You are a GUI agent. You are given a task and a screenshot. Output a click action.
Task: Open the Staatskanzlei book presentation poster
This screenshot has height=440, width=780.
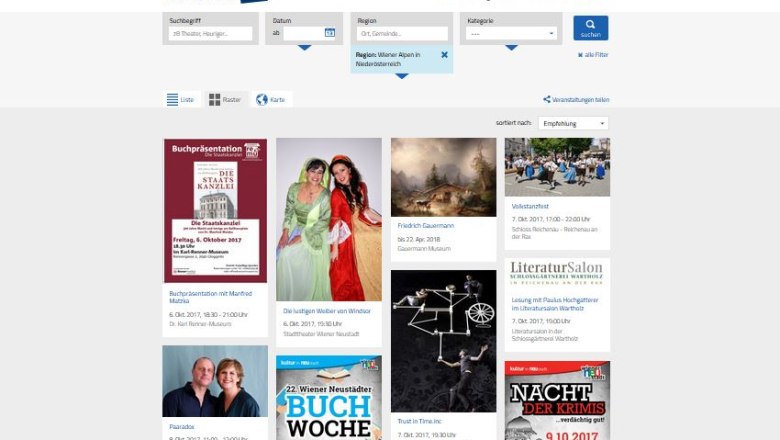215,210
